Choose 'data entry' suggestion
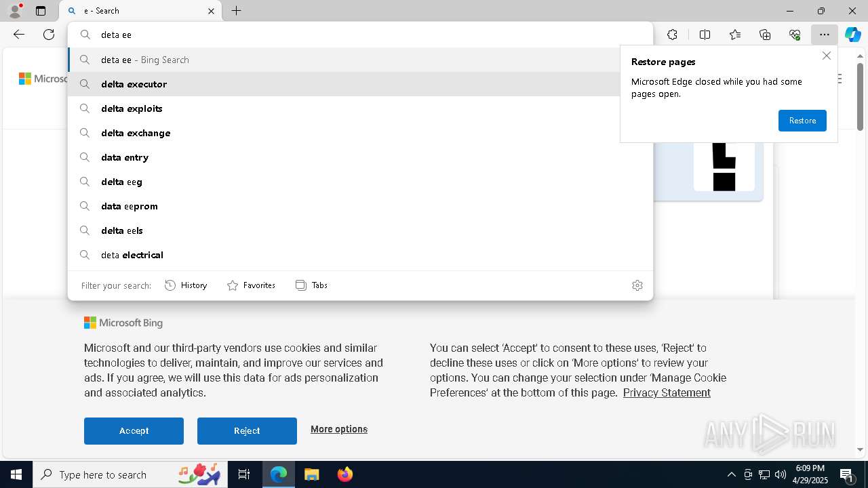The height and width of the screenshot is (488, 868). 360,157
